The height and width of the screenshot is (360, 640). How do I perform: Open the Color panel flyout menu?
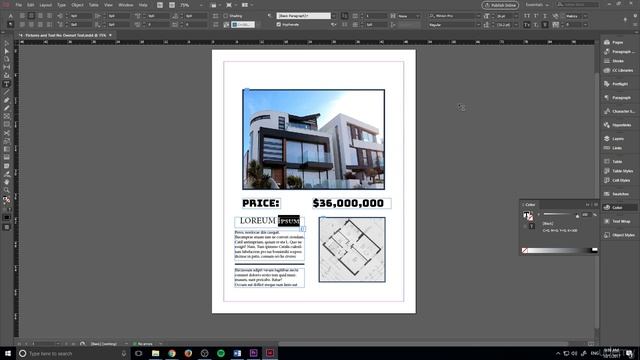(x=596, y=204)
